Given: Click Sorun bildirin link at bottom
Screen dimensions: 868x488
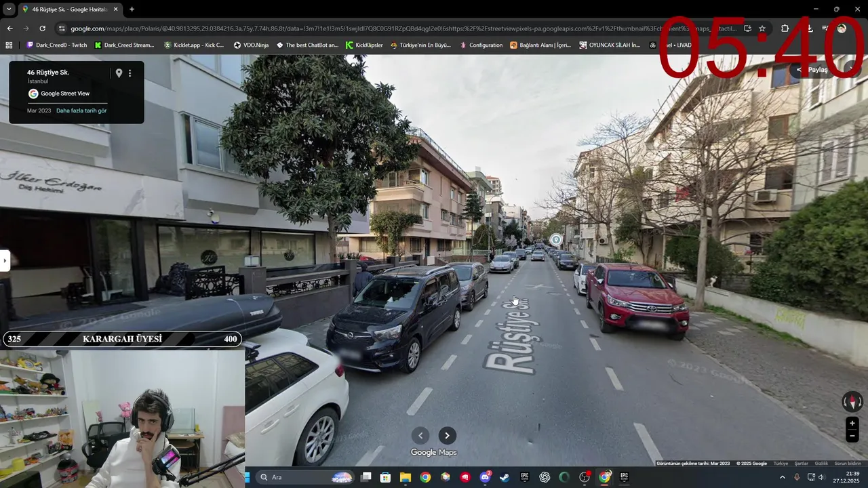Looking at the screenshot, I should (x=848, y=464).
